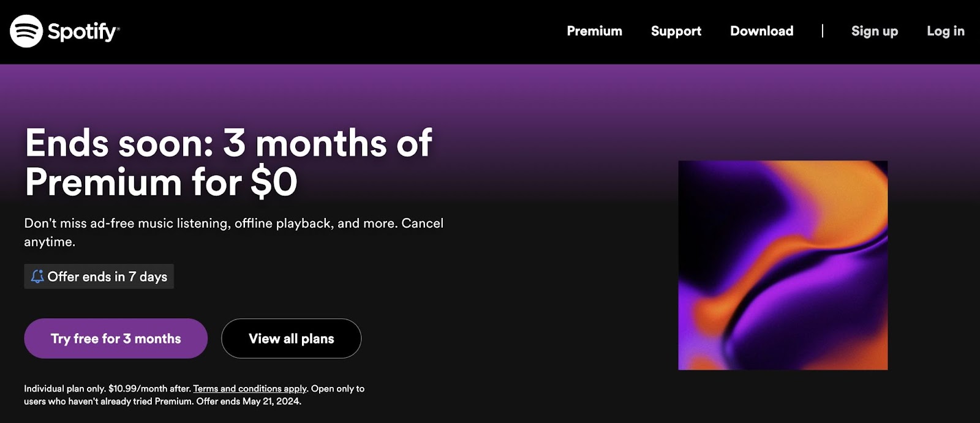Click the Log in link
980x423 pixels.
944,31
